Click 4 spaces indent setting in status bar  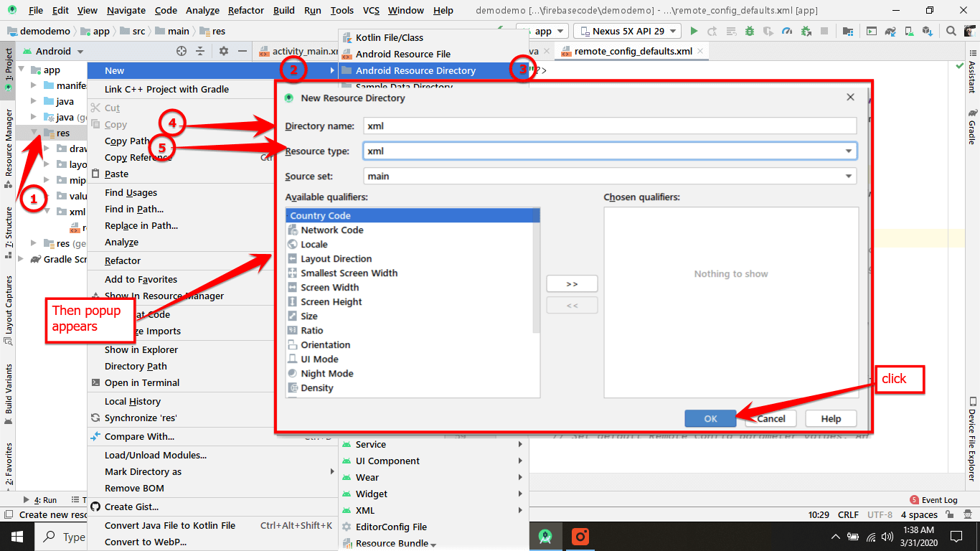[919, 514]
